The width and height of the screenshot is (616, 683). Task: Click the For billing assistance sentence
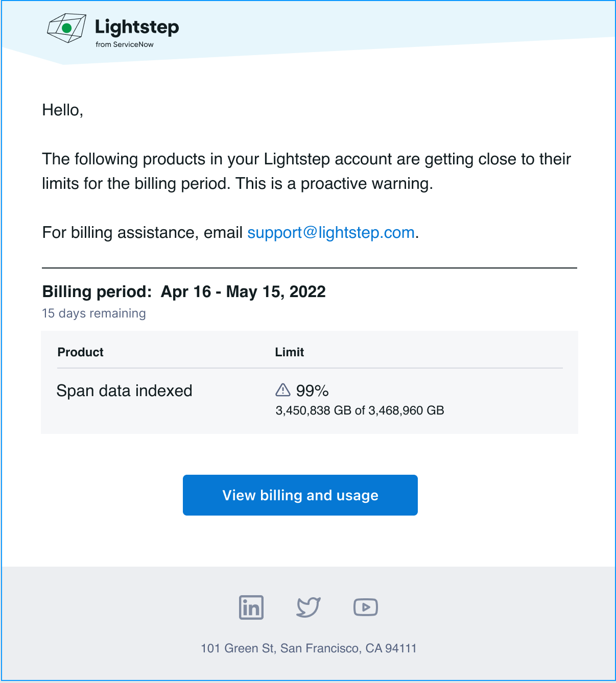(x=230, y=233)
